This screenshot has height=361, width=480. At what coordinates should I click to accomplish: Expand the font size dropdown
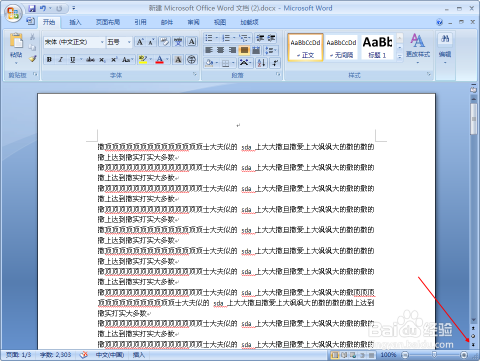click(x=129, y=42)
